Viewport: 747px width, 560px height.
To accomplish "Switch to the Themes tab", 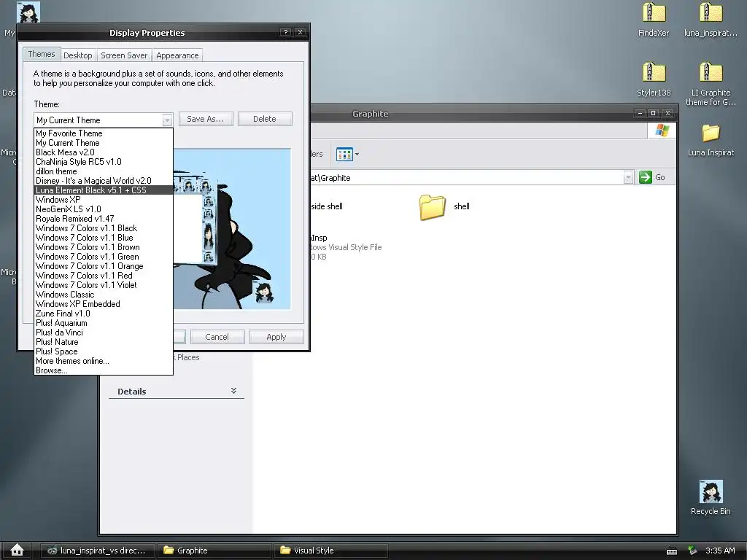I will (42, 54).
